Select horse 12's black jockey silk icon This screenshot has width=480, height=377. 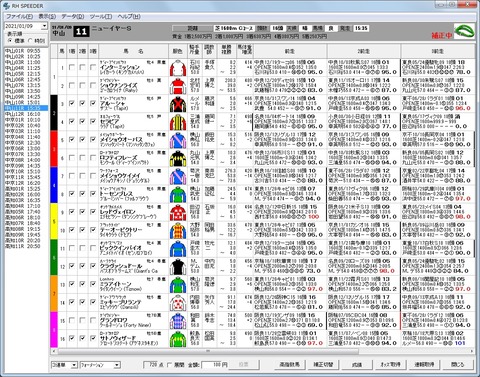178,266
